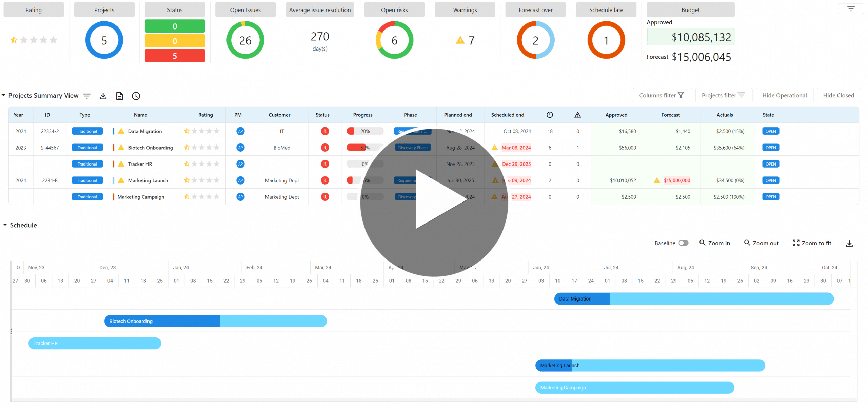This screenshot has height=405, width=868.
Task: Click the Hide Operational button
Action: [784, 95]
